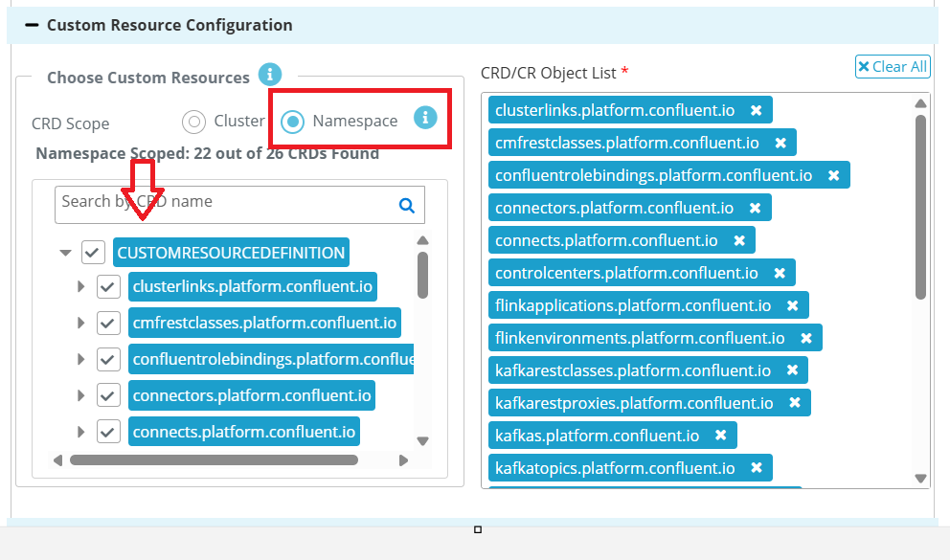Select confluentrolebindings tree label
The image size is (950, 560).
pyautogui.click(x=271, y=359)
